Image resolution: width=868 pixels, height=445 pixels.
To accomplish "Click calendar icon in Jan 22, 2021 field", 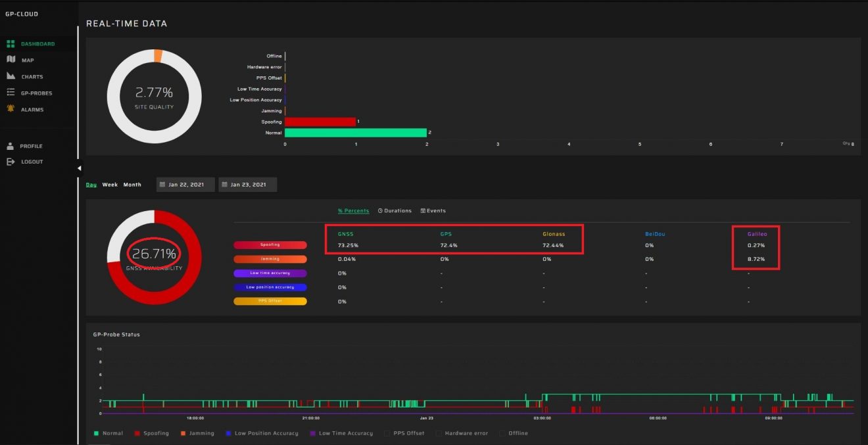I will (x=163, y=185).
